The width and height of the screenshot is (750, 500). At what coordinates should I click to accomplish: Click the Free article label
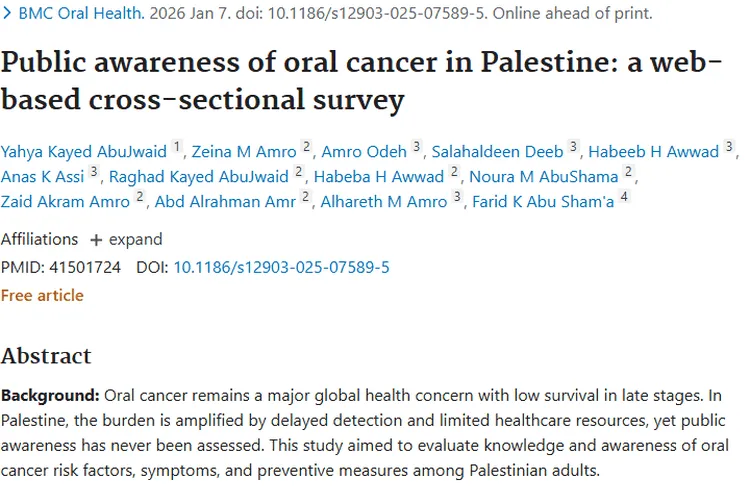[42, 295]
